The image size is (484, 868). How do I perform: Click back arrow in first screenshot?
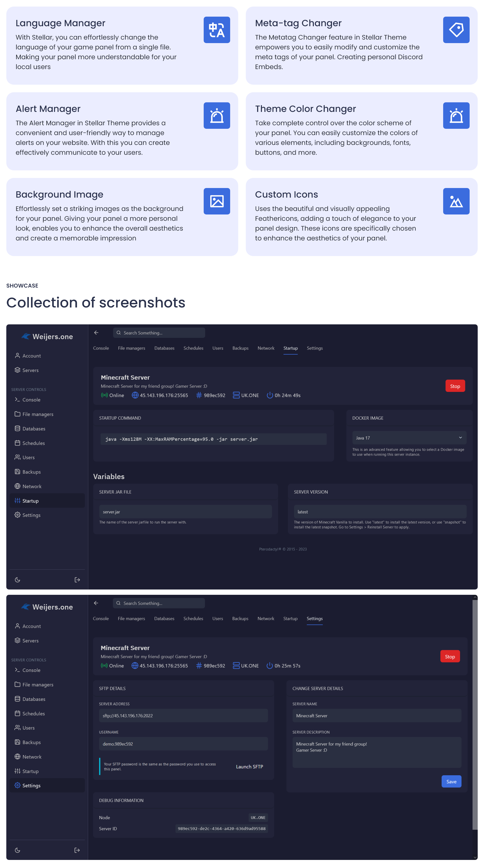click(x=96, y=333)
